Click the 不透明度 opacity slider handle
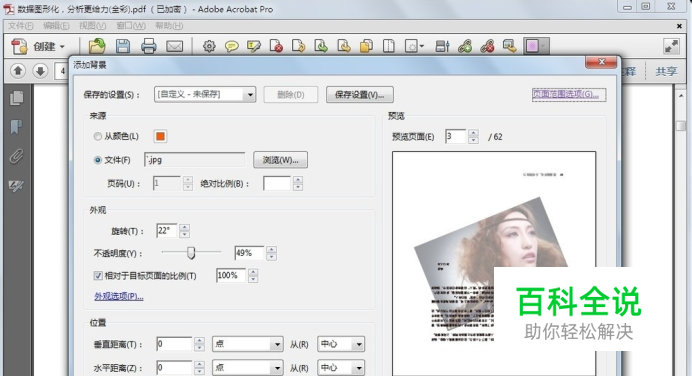Screen dimensions: 692x376 [191, 252]
